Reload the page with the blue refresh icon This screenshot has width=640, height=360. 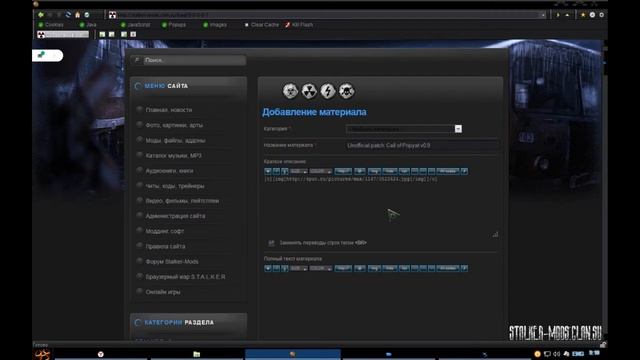pyautogui.click(x=68, y=15)
